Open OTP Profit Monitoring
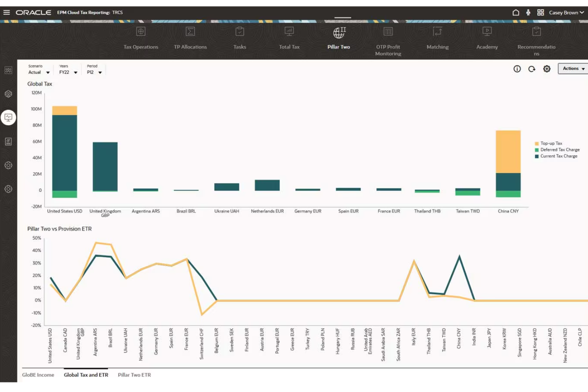This screenshot has width=588, height=392. click(x=388, y=38)
